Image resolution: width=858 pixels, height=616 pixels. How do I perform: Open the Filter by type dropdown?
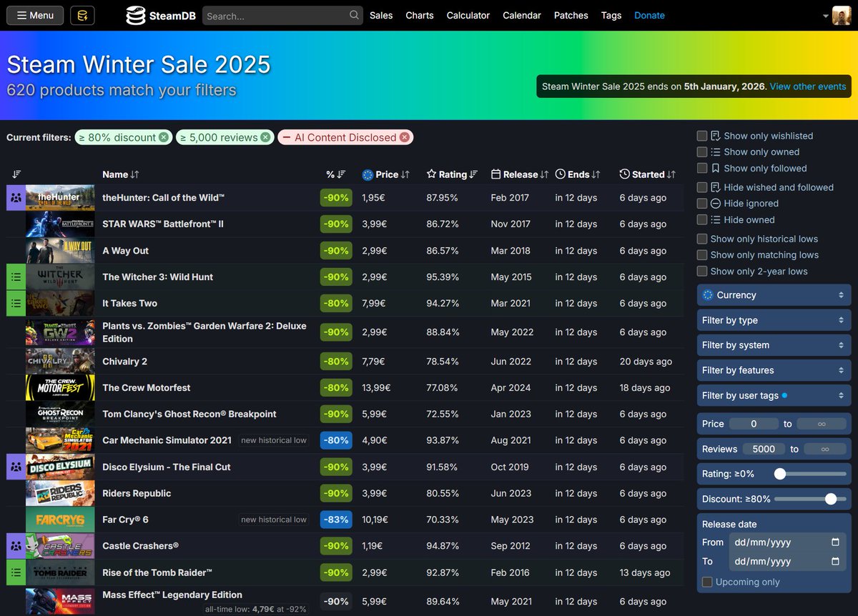coord(774,320)
